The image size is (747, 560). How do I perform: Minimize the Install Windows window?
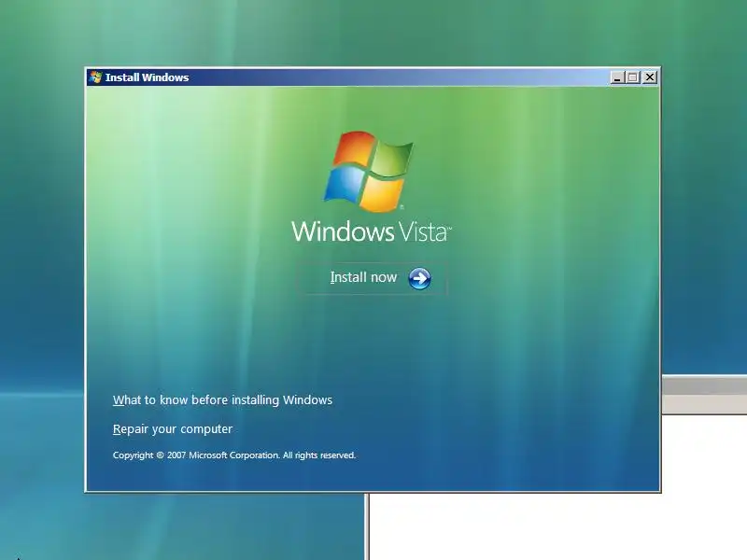tap(617, 77)
